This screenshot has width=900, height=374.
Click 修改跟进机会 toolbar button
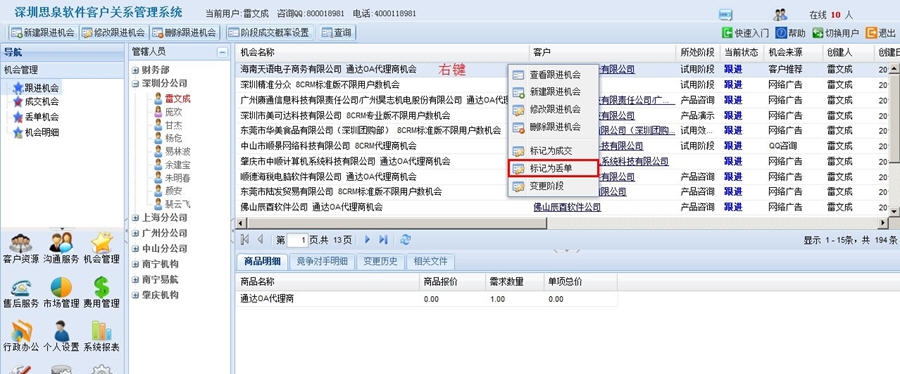(x=113, y=33)
